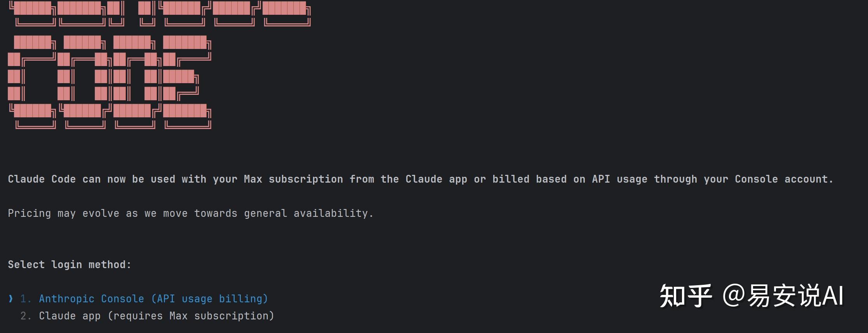This screenshot has height=333, width=868.
Task: Click the @易安说AI watermark handle
Action: coord(783,296)
